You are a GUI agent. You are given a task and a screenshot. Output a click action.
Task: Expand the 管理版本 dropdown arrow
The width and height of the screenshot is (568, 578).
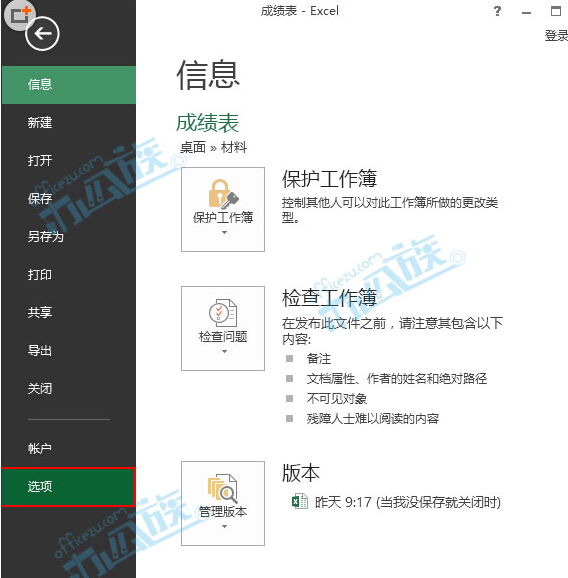[x=224, y=526]
